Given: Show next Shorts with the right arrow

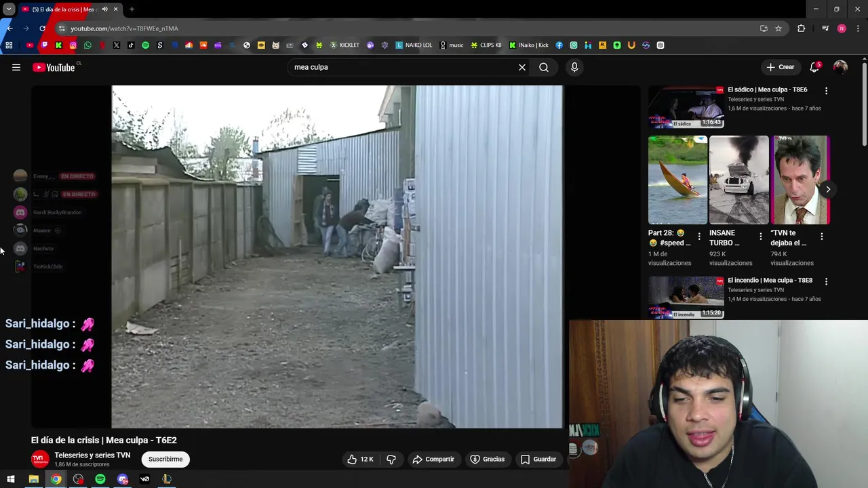Looking at the screenshot, I should [x=828, y=189].
